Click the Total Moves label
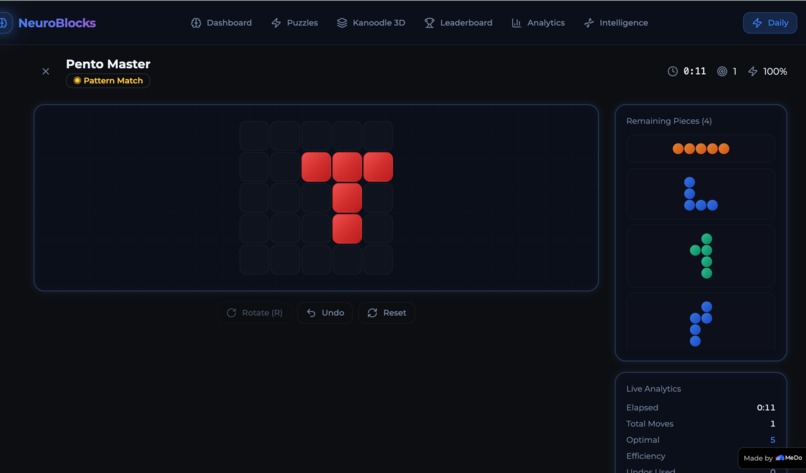 (650, 424)
